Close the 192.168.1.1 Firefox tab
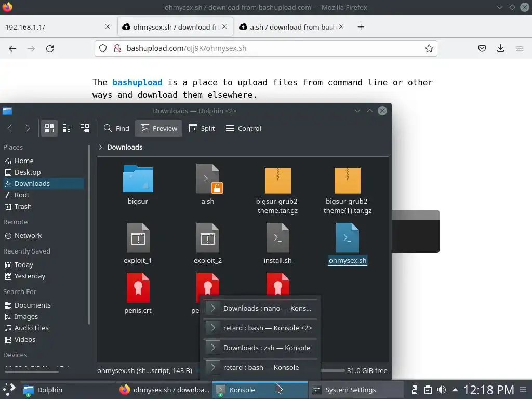The image size is (532, 399). [x=108, y=26]
